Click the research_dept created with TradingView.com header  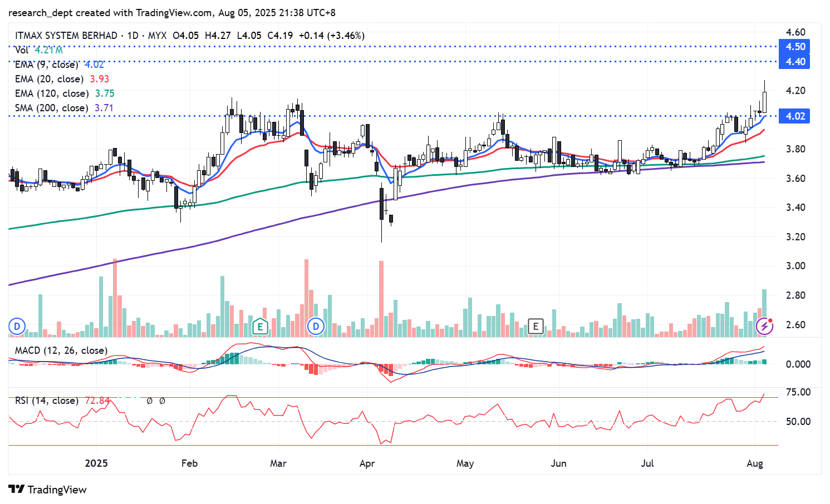(172, 12)
